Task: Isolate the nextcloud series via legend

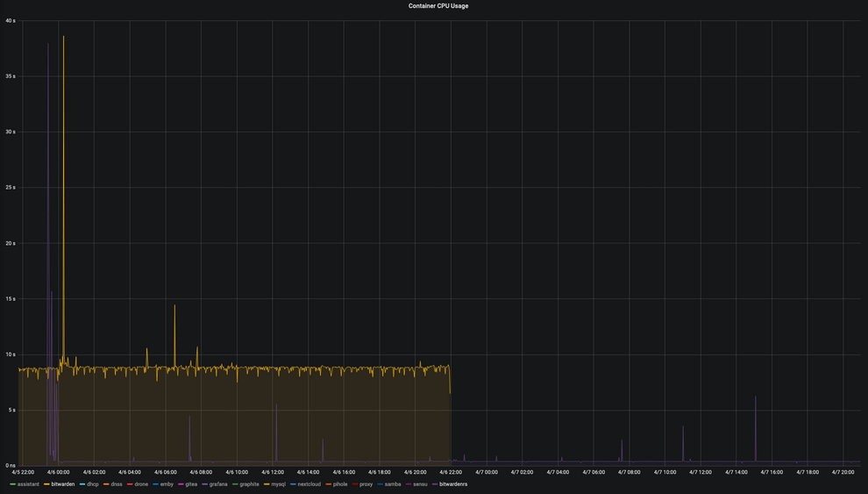Action: pyautogui.click(x=309, y=484)
